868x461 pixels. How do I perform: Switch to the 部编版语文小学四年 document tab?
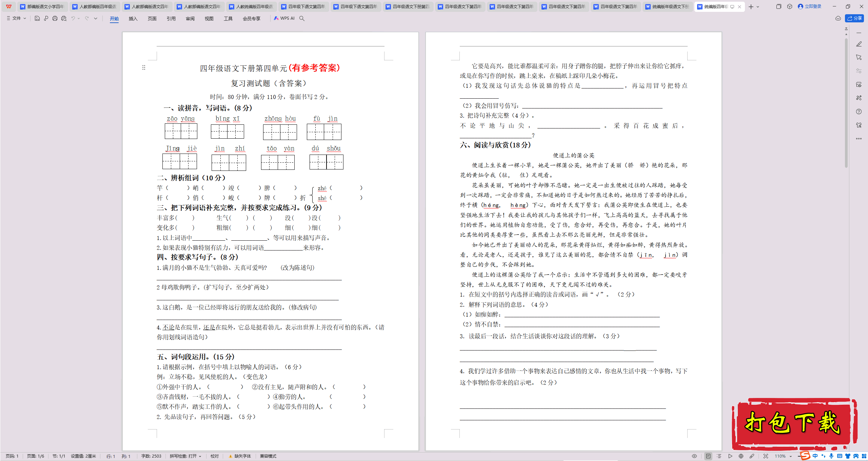[42, 6]
